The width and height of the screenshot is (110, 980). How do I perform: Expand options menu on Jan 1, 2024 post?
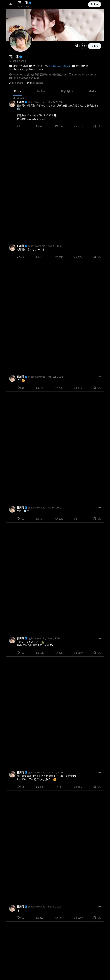coord(100,638)
